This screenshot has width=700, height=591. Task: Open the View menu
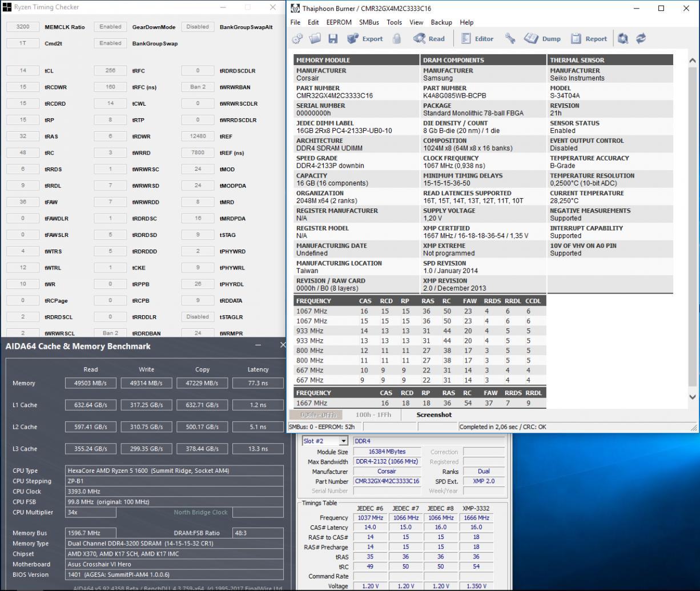416,22
